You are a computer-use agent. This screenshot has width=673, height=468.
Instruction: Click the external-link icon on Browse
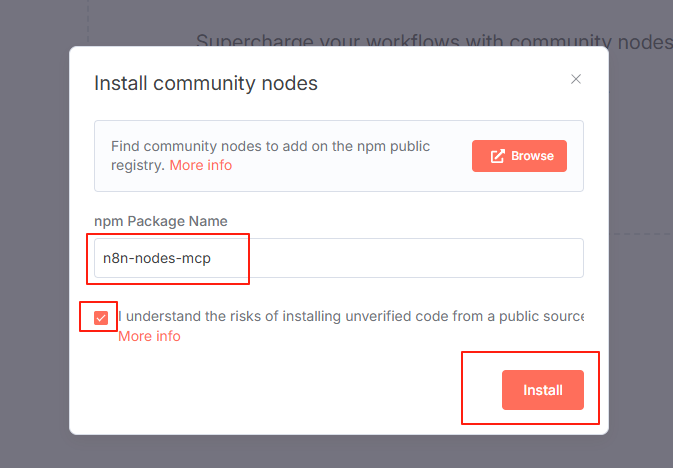click(497, 156)
